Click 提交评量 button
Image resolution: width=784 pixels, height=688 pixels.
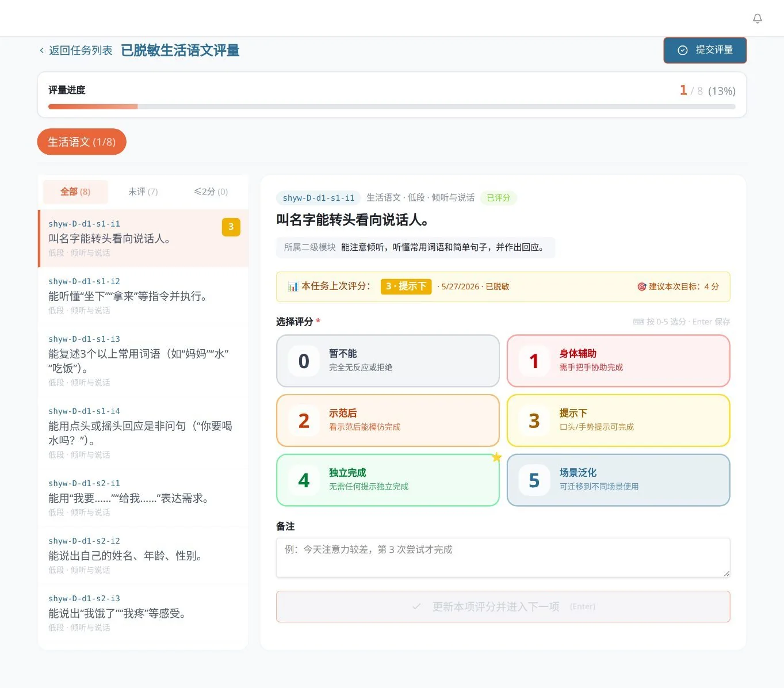[x=705, y=50]
